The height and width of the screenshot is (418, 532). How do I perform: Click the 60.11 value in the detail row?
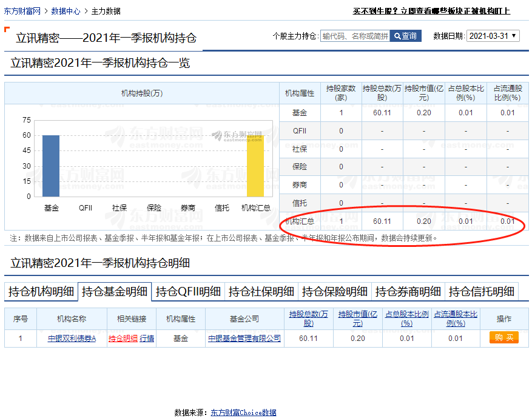coord(308,339)
